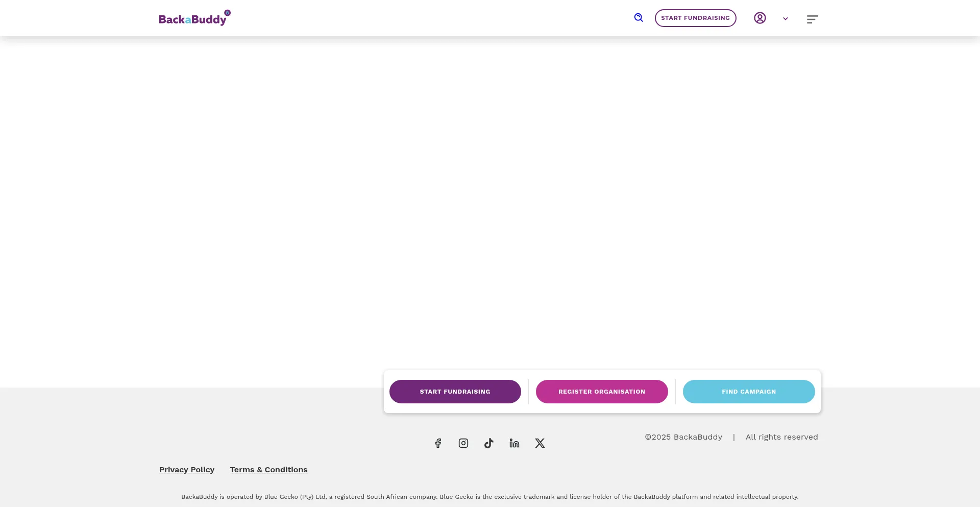Click the blank white page content area
Image resolution: width=980 pixels, height=507 pixels.
490,204
